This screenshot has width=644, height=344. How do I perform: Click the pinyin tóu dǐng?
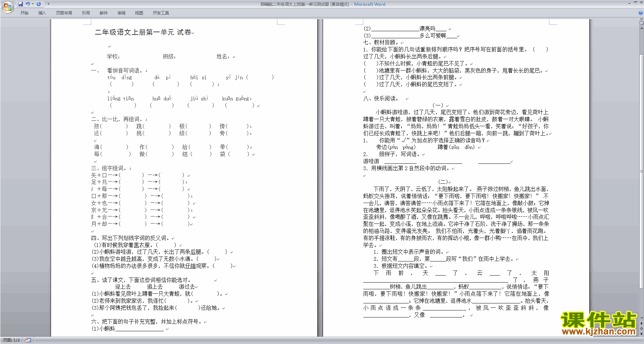pyautogui.click(x=120, y=78)
